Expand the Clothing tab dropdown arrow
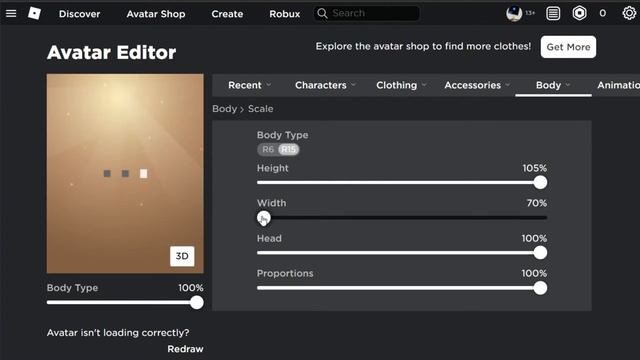Screen dimensions: 640x360 [x=424, y=85]
